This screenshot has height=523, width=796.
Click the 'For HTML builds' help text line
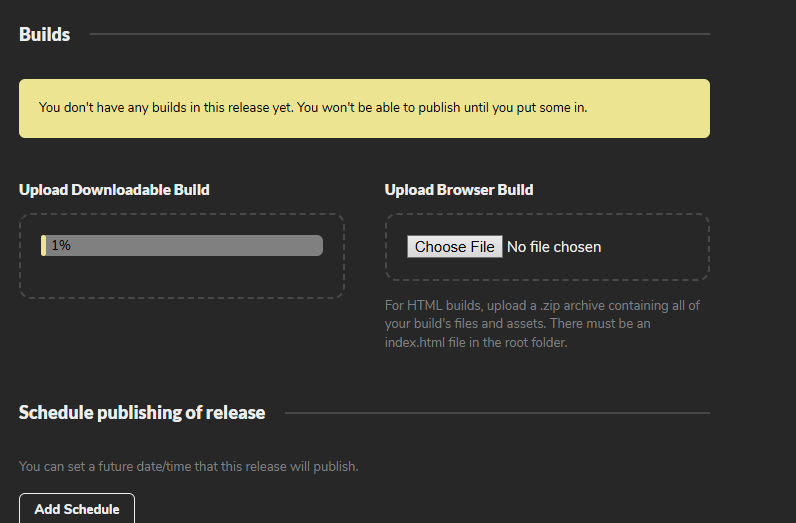coord(542,305)
